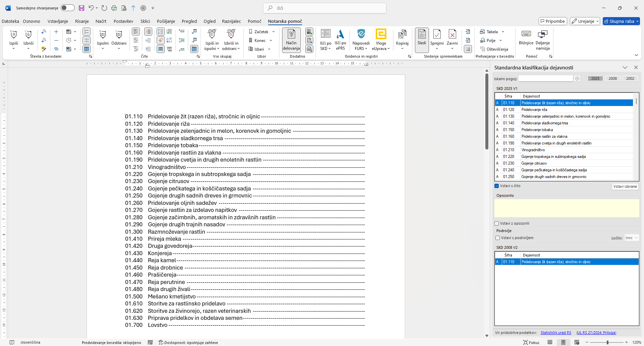Open the Pregled ribbon tab
The height and width of the screenshot is (346, 644).
[x=189, y=21]
